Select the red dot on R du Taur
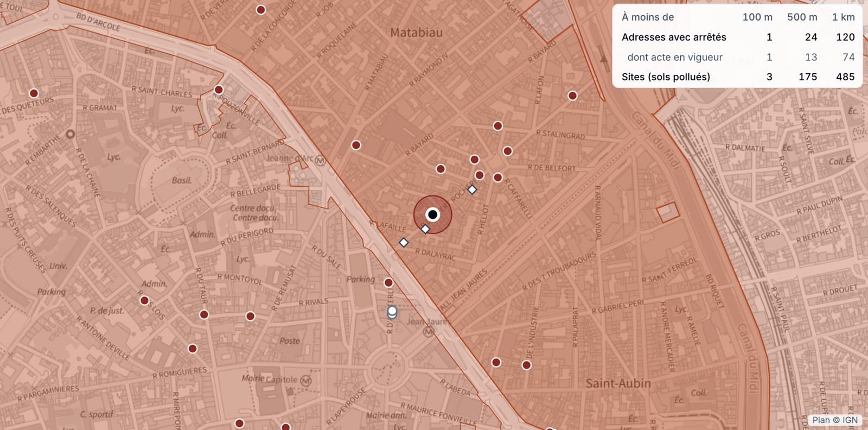 point(204,314)
